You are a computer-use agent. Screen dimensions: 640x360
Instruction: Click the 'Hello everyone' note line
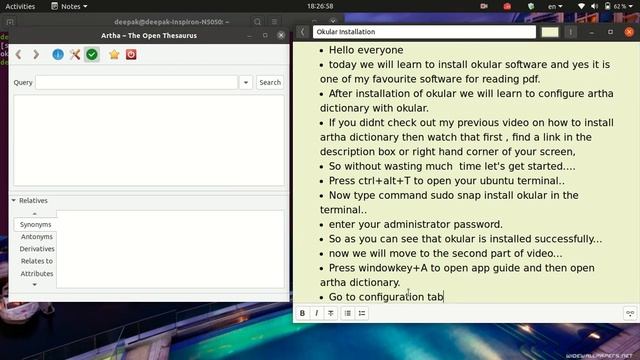366,50
